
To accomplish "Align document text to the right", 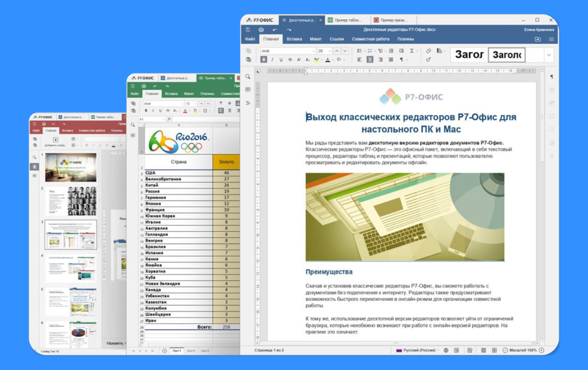I will [380, 60].
